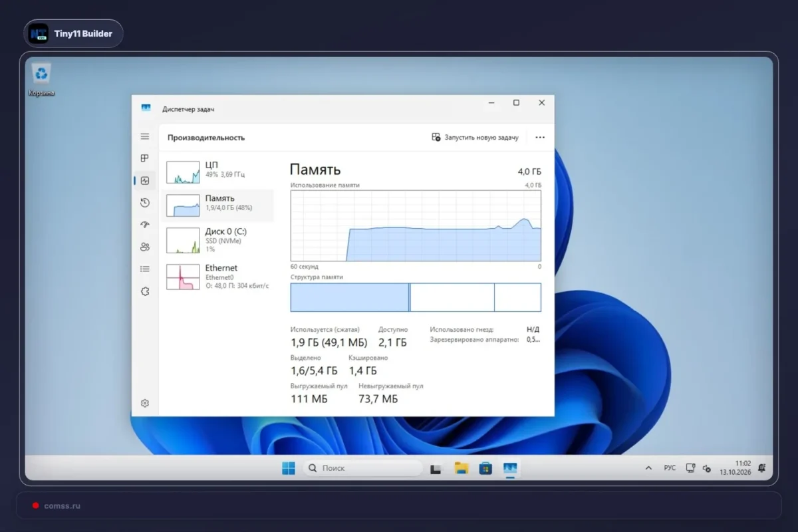Switch the РУС input language indicator

(x=670, y=468)
